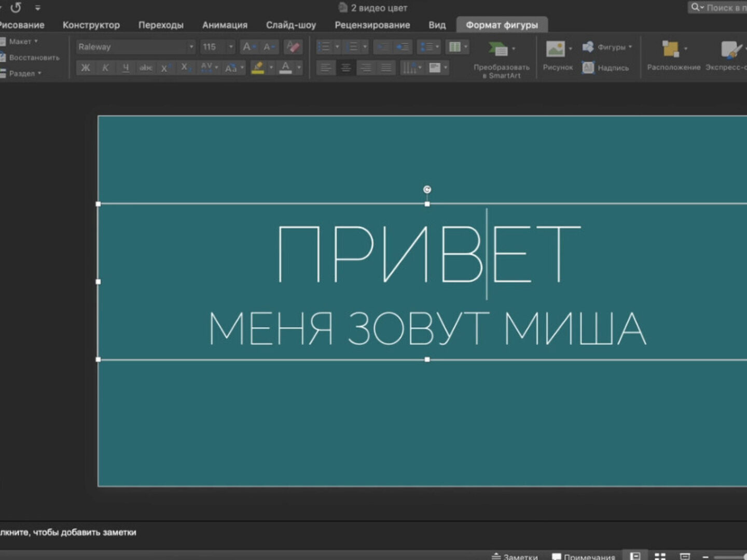
Task: Apply the yellow text highlight color
Action: tap(258, 68)
